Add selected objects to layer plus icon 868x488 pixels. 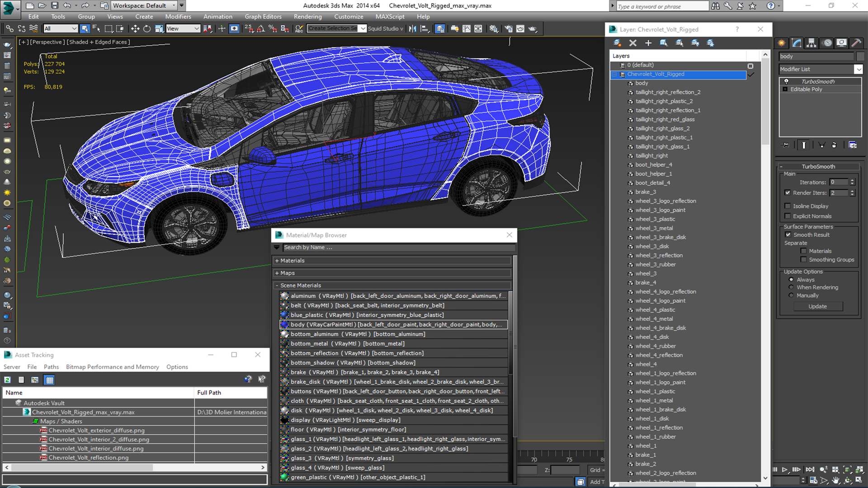[x=648, y=43]
